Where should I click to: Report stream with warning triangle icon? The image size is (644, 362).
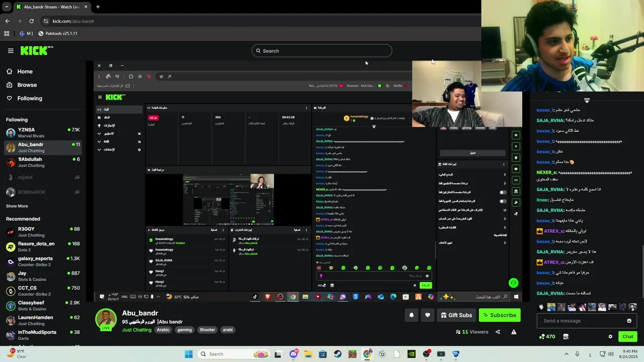click(514, 332)
